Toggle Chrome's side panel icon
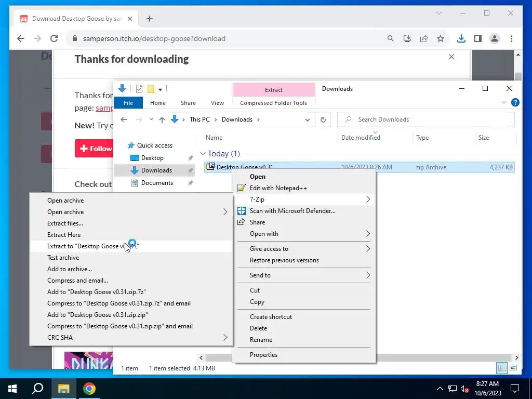This screenshot has width=532, height=399. click(x=478, y=38)
